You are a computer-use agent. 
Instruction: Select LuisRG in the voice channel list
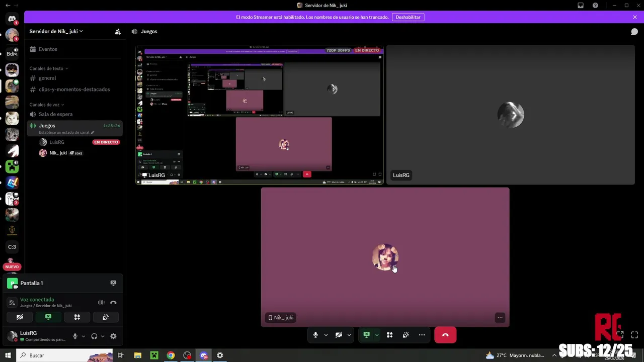coord(79,142)
